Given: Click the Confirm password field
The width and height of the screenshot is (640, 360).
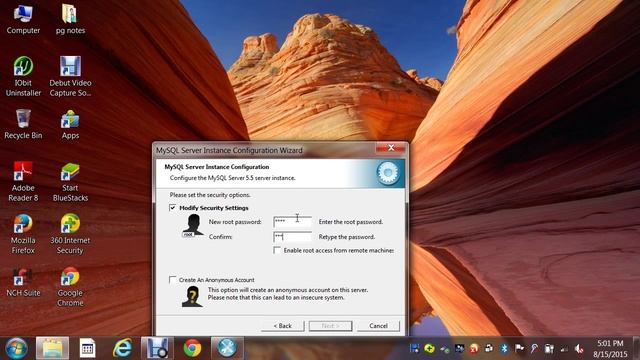Looking at the screenshot, I should [x=292, y=237].
